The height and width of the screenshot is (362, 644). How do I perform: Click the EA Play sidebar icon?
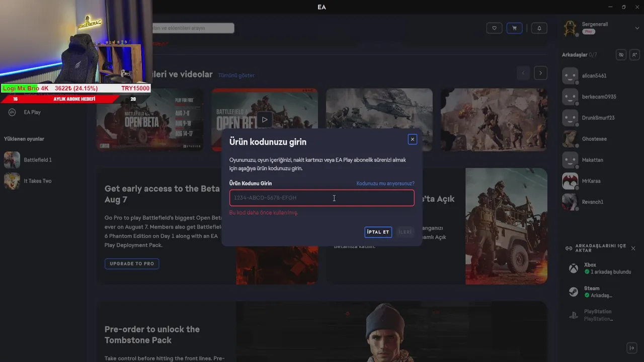click(x=12, y=112)
